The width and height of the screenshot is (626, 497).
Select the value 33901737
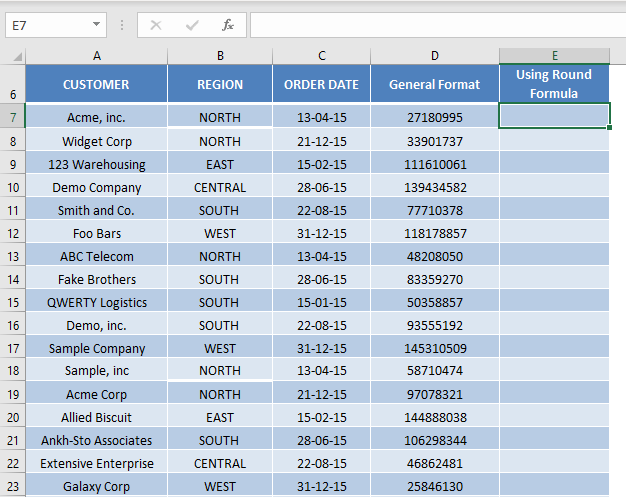point(435,141)
